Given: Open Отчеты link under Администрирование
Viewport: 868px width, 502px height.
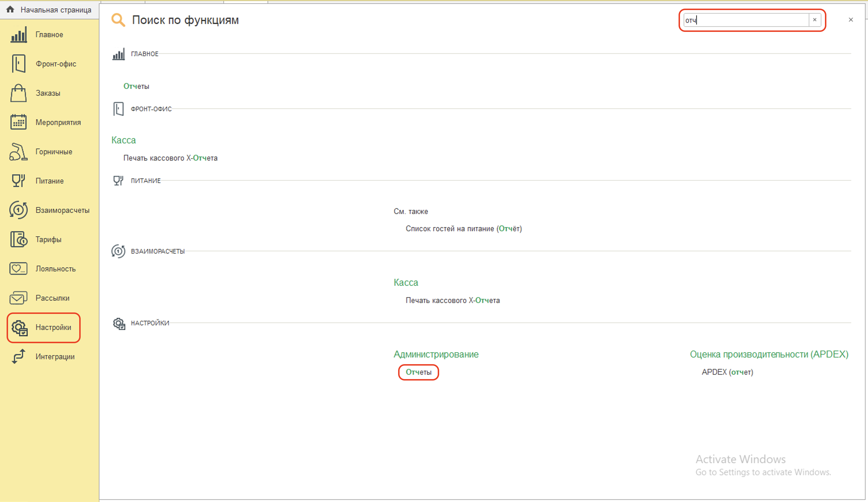Looking at the screenshot, I should pyautogui.click(x=418, y=372).
